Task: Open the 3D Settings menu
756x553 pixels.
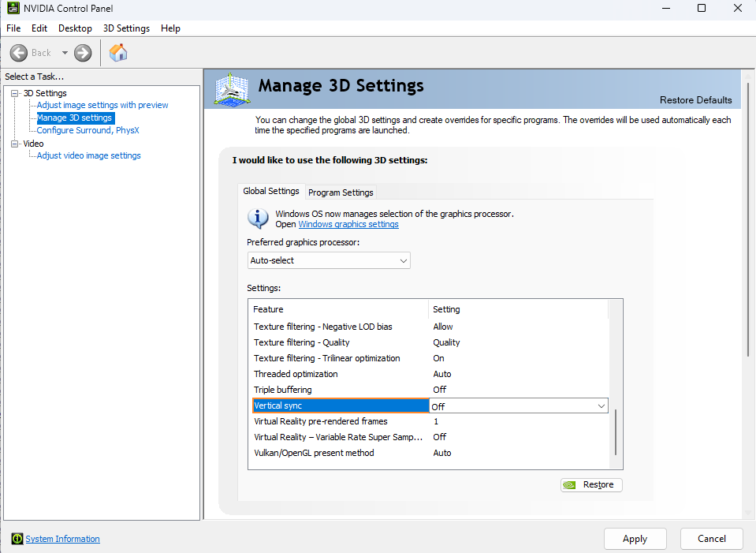Action: click(x=126, y=28)
